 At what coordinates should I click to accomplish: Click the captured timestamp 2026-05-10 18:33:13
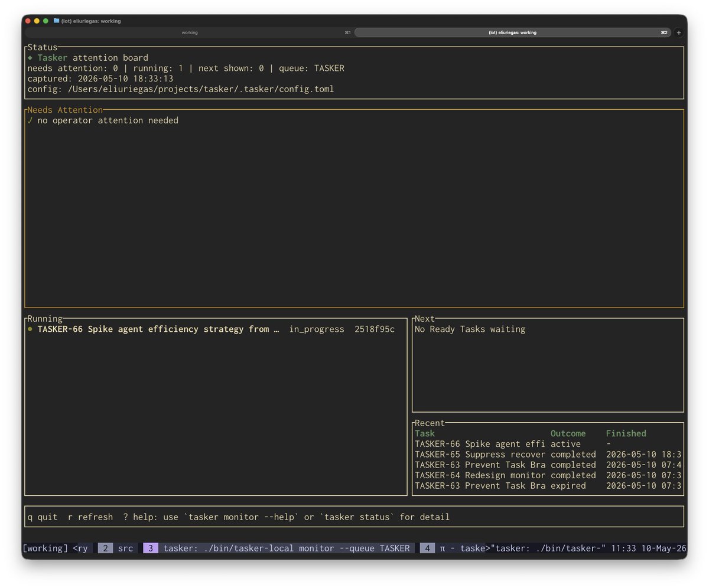point(125,79)
